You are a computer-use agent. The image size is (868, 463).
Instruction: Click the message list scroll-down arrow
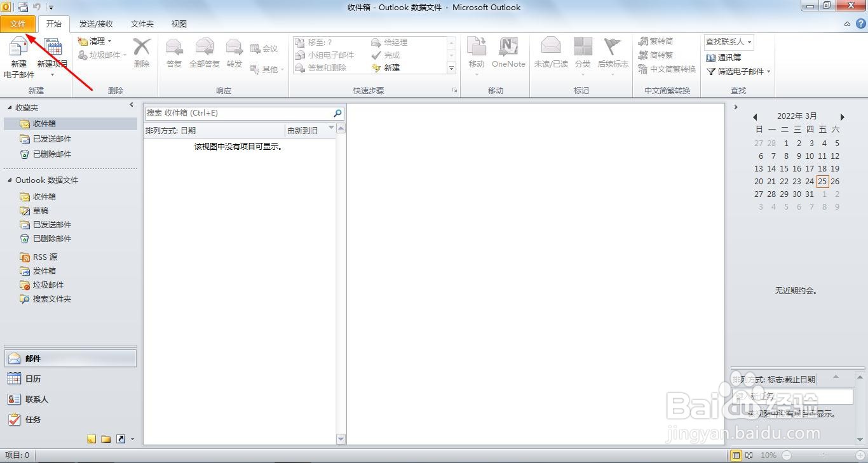pyautogui.click(x=341, y=439)
